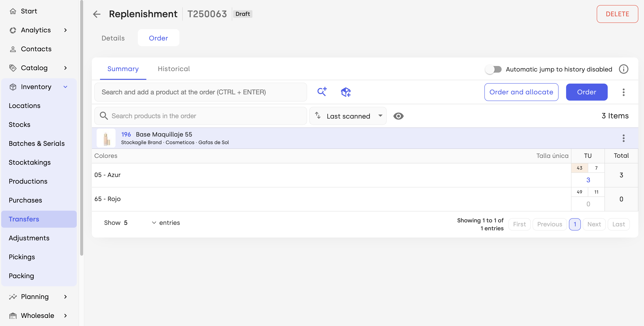
Task: Go back using the back arrow
Action: coord(96,14)
